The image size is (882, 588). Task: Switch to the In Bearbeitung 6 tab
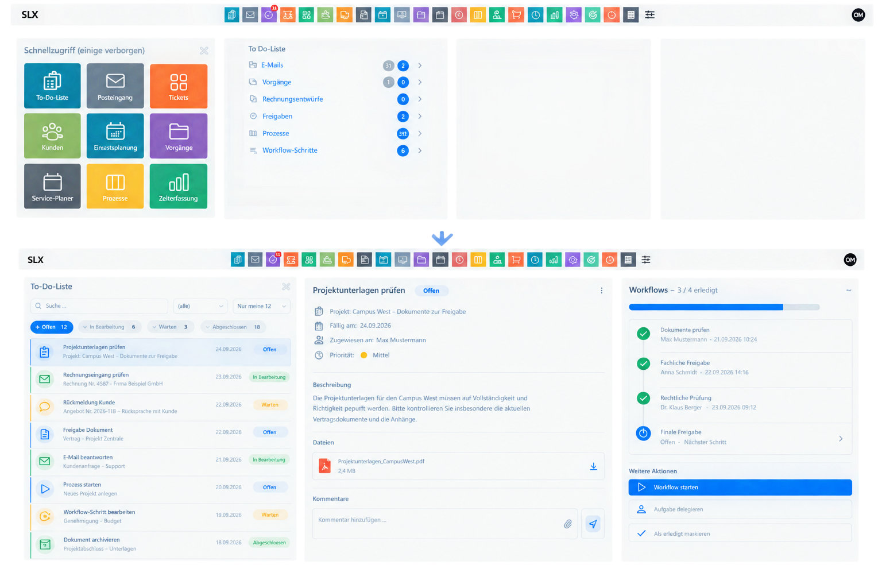click(x=110, y=327)
